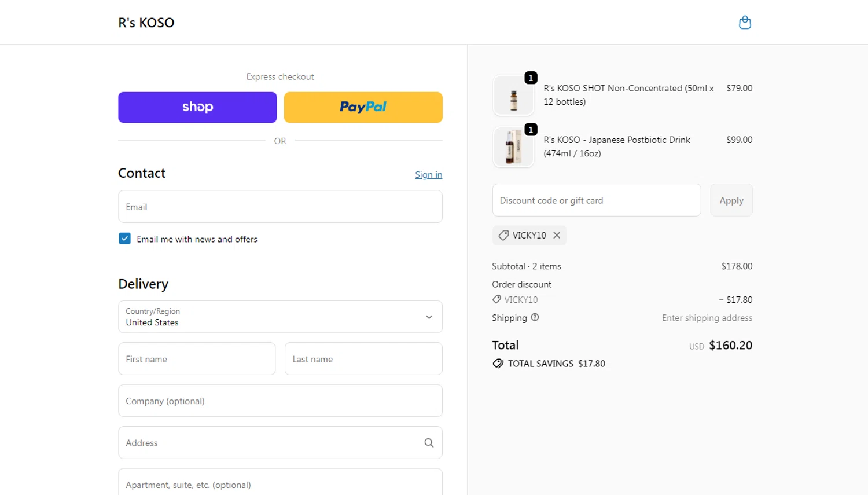The height and width of the screenshot is (495, 868).
Task: Click the TOTAL SAVINGS $17.80 text
Action: pyautogui.click(x=557, y=364)
